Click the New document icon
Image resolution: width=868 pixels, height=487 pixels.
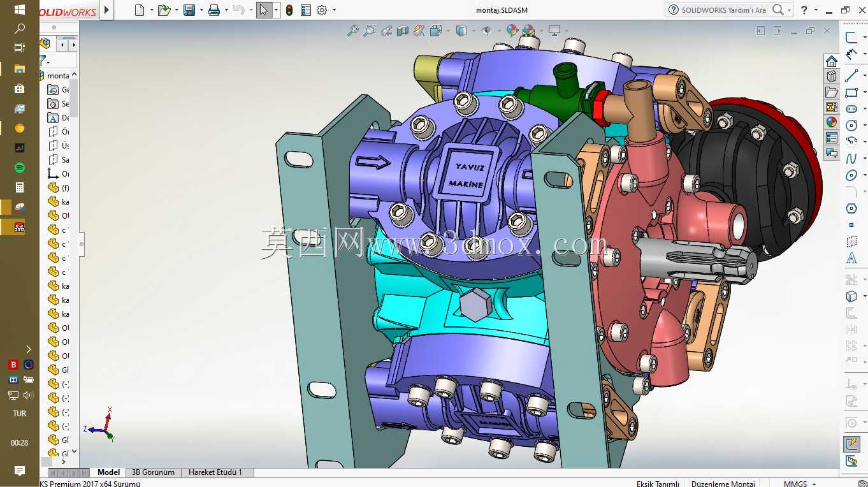(140, 10)
